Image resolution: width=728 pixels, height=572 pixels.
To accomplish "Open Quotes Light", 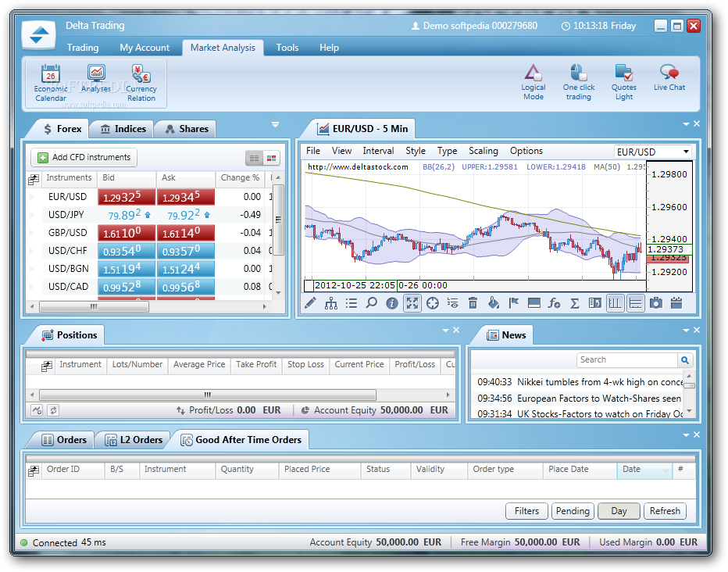I will pyautogui.click(x=623, y=82).
